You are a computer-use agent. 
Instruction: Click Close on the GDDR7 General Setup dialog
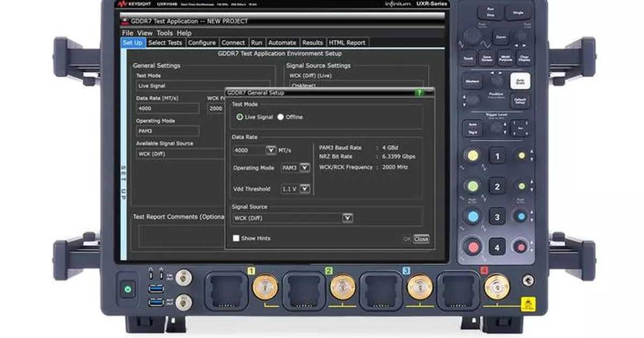point(421,238)
